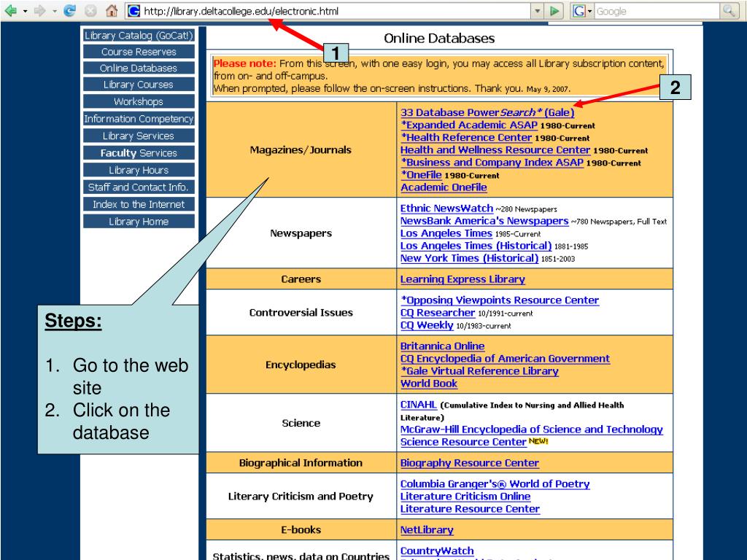Image resolution: width=747 pixels, height=560 pixels.
Task: Select Index to the Internet in the sidebar
Action: point(139,204)
